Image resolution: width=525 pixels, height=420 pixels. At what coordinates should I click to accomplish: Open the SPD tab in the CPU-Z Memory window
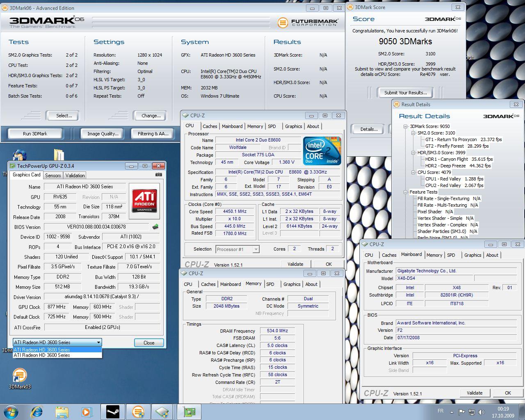(270, 284)
